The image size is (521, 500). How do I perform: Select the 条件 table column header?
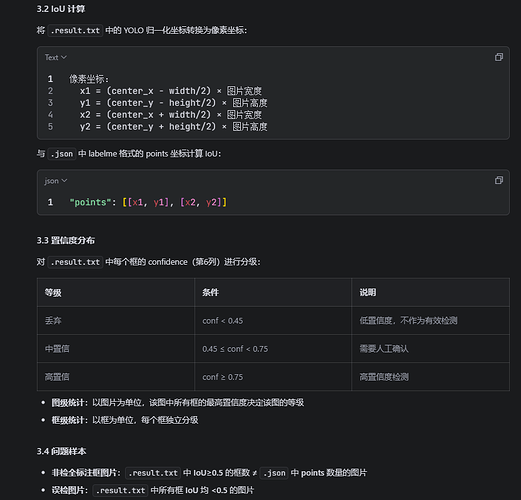(x=273, y=292)
